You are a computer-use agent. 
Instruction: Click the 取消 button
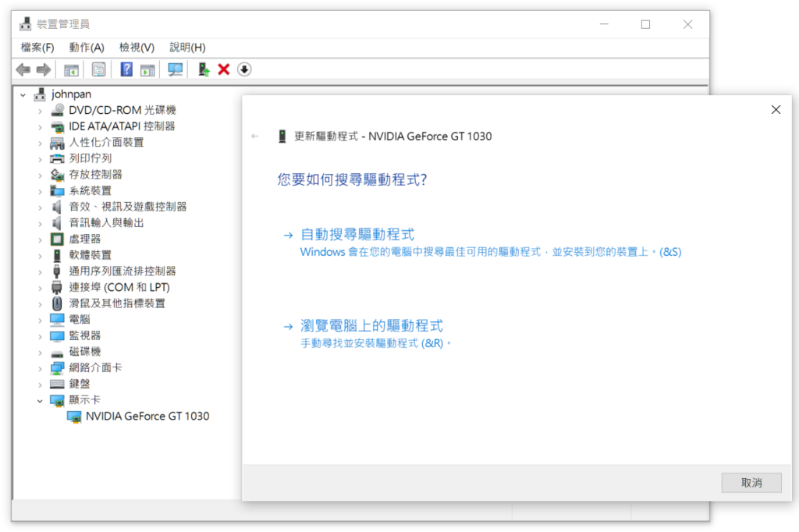click(751, 483)
